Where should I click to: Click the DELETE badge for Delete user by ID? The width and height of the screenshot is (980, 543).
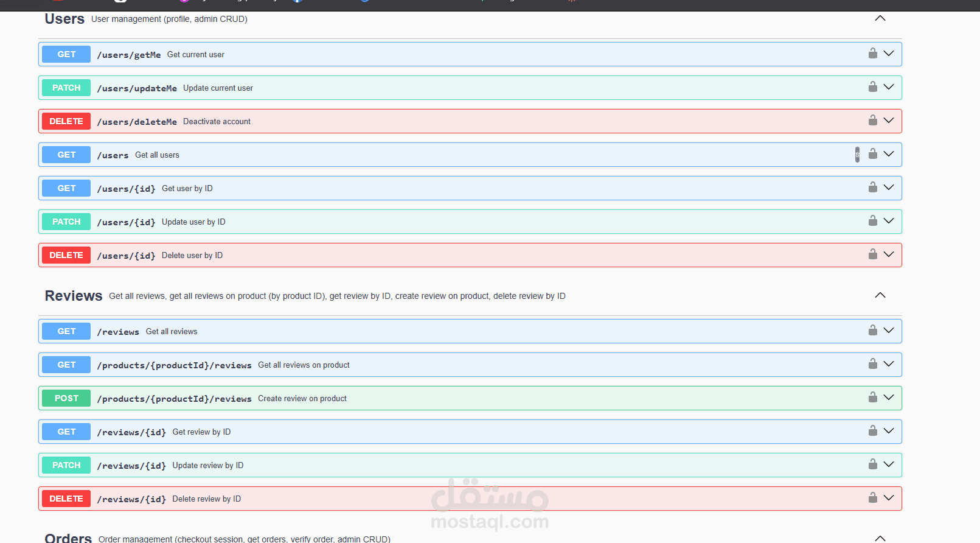pyautogui.click(x=66, y=255)
